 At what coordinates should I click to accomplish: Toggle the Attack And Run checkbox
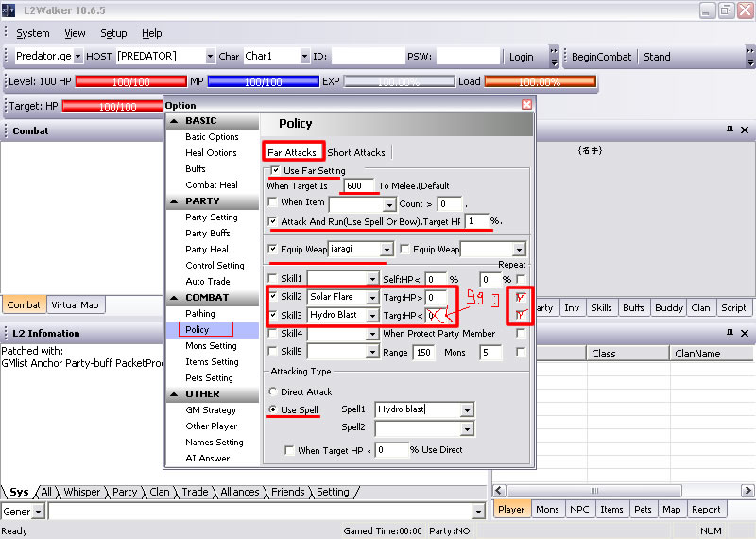click(x=273, y=221)
